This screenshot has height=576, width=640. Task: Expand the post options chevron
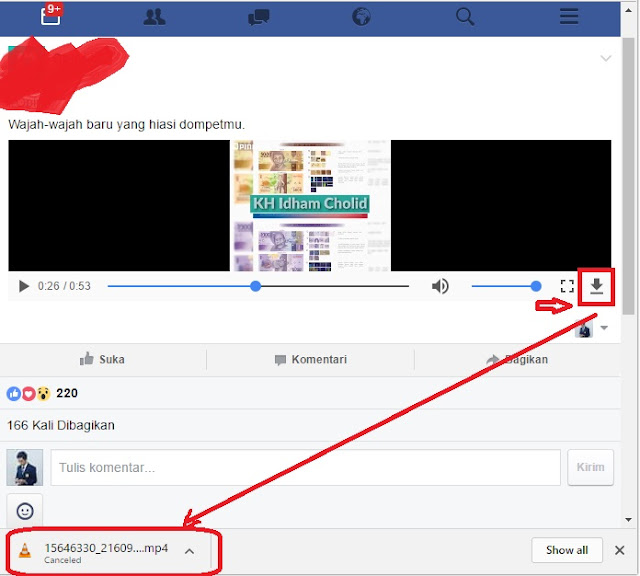606,58
